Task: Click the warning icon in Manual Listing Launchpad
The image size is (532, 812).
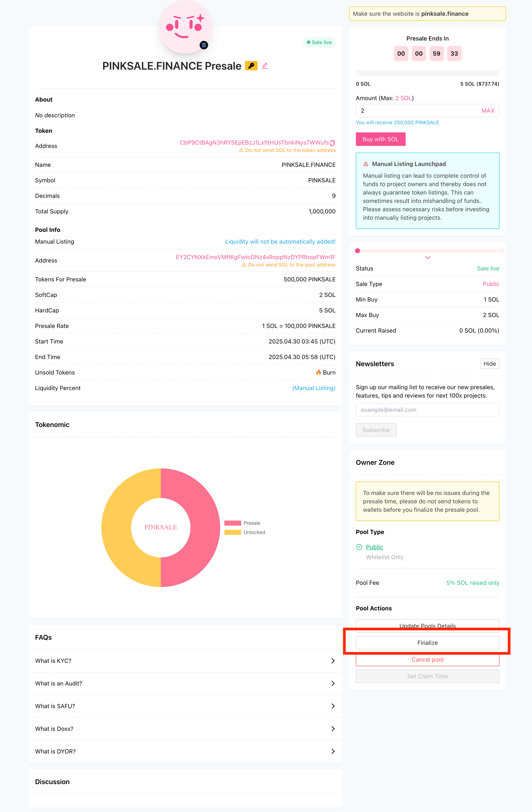Action: click(x=366, y=164)
